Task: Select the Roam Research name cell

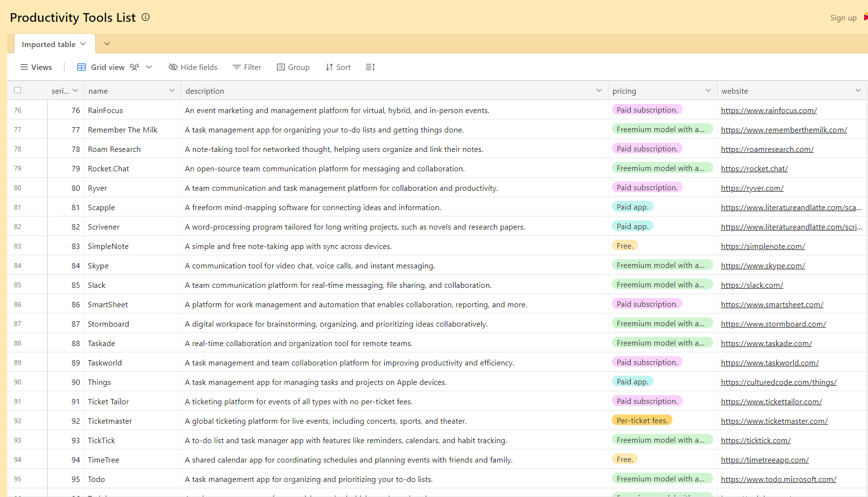Action: (x=132, y=149)
